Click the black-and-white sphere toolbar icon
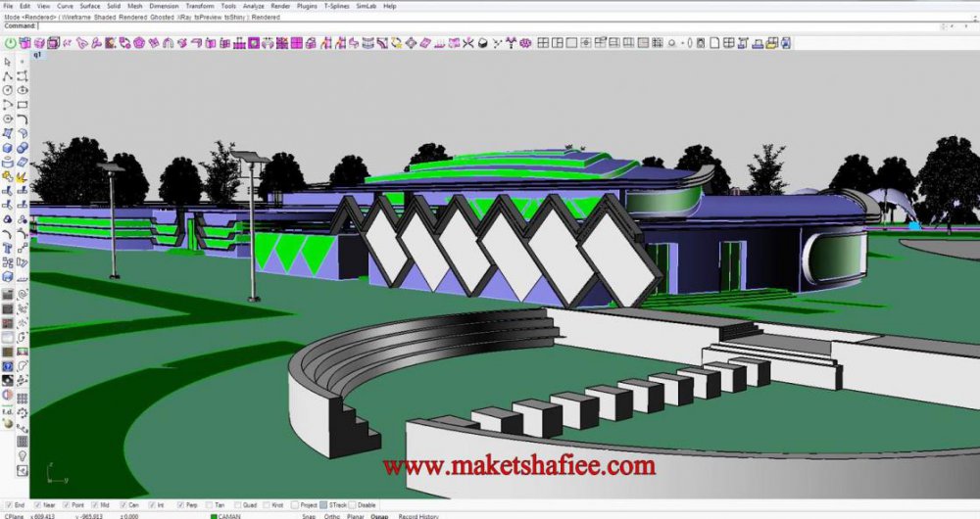The width and height of the screenshot is (980, 519). coord(484,43)
